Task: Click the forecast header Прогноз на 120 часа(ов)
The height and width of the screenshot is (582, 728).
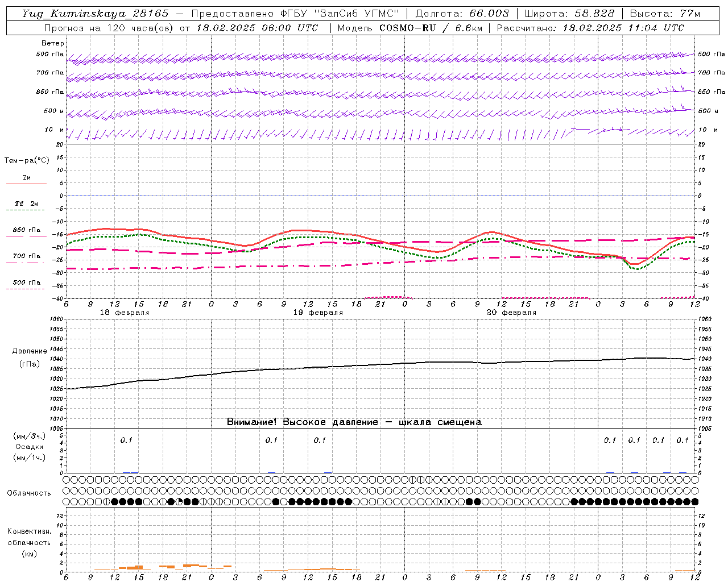Action: coord(109,28)
